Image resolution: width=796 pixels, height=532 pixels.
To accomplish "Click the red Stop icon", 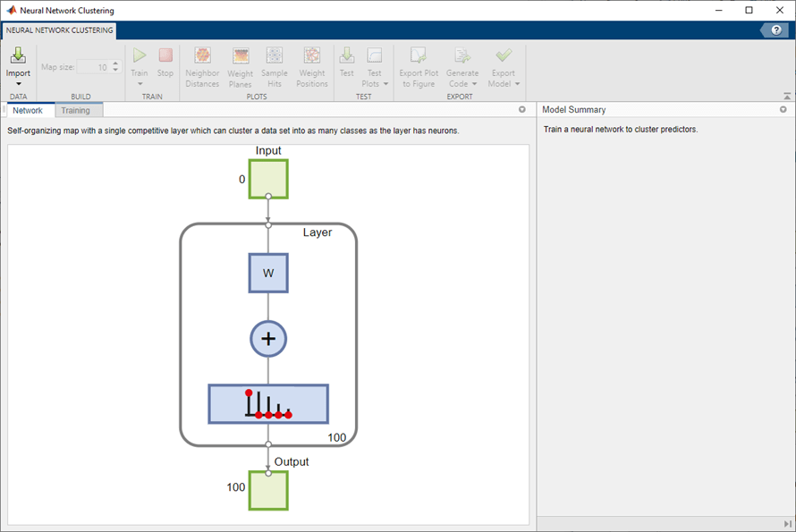I will (x=165, y=55).
